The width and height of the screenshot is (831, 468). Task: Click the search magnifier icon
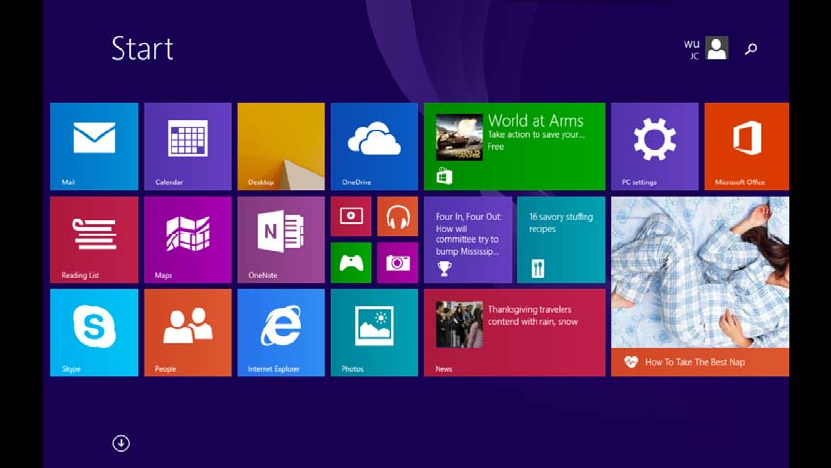pos(750,49)
